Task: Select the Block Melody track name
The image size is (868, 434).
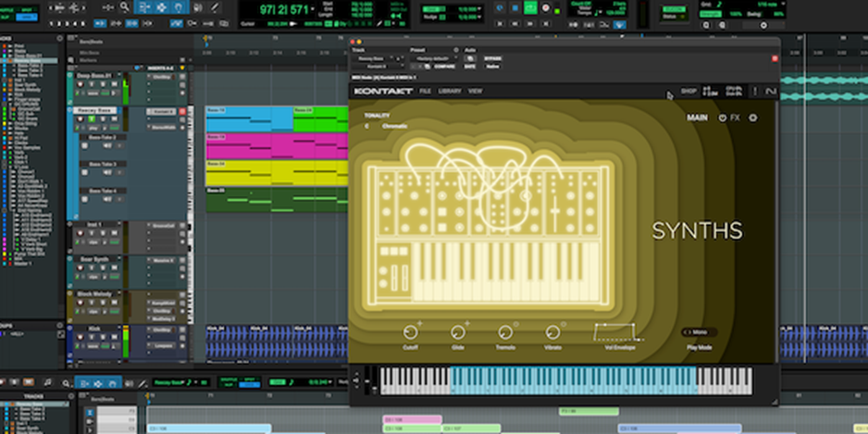Action: 94,294
